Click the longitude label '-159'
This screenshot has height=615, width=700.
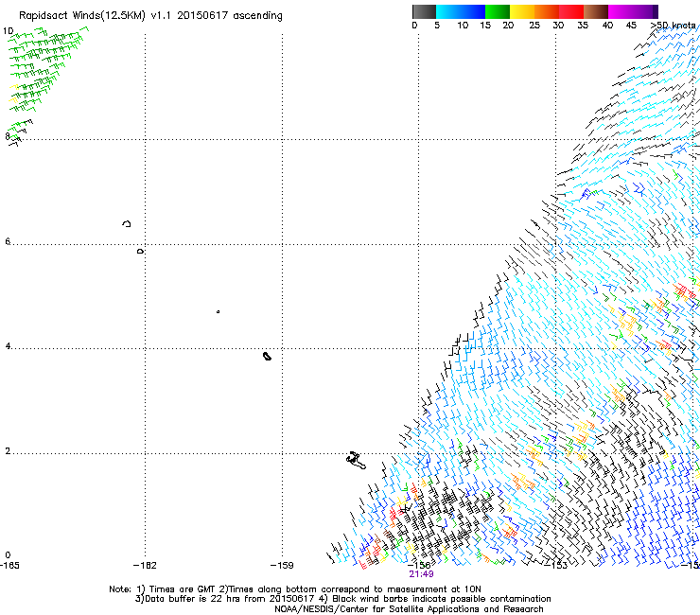coord(282,566)
